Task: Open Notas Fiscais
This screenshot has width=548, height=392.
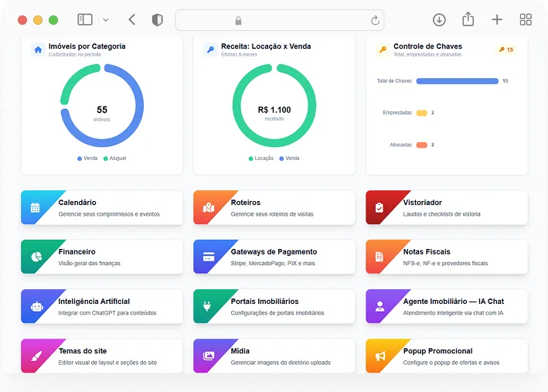Action: pyautogui.click(x=447, y=257)
